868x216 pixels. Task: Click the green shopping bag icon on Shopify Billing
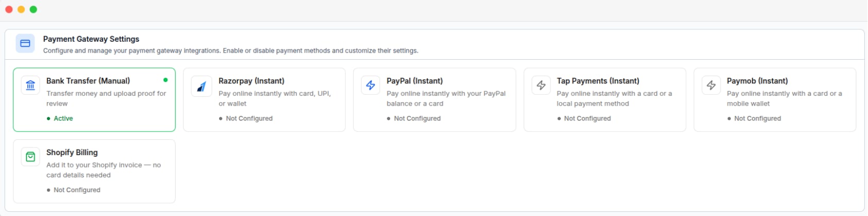tap(30, 157)
